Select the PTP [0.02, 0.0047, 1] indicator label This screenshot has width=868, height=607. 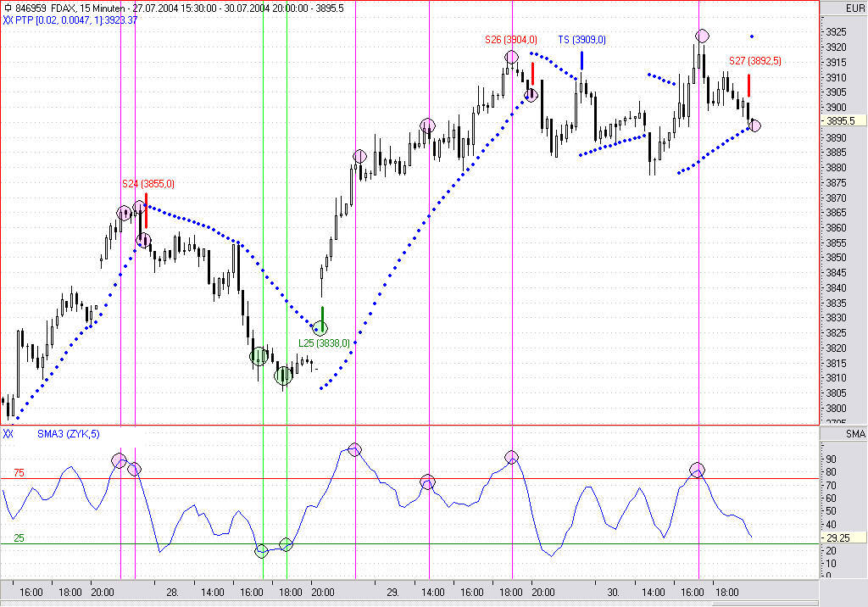[60, 20]
